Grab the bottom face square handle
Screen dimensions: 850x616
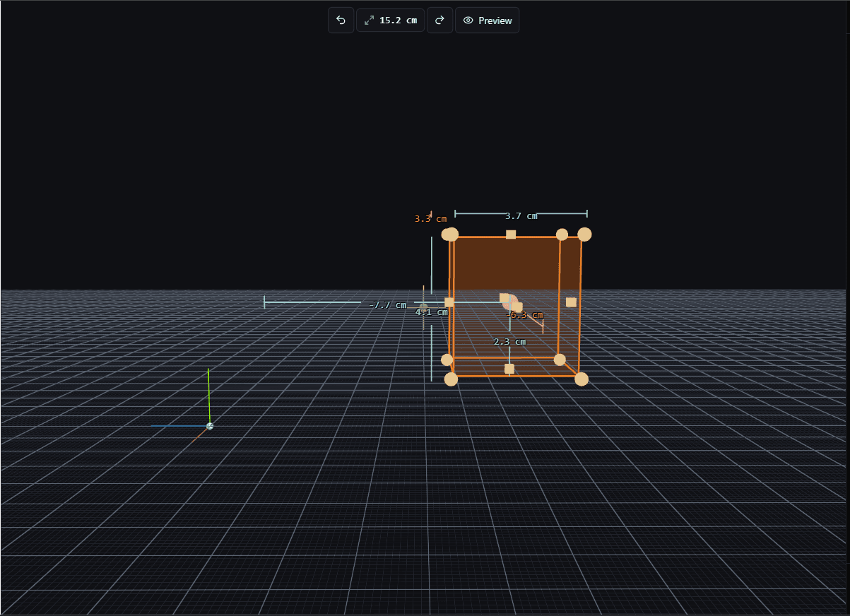point(509,369)
